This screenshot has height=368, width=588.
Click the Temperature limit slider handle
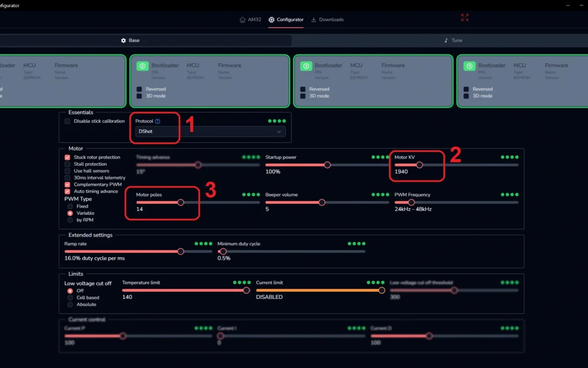coord(247,290)
